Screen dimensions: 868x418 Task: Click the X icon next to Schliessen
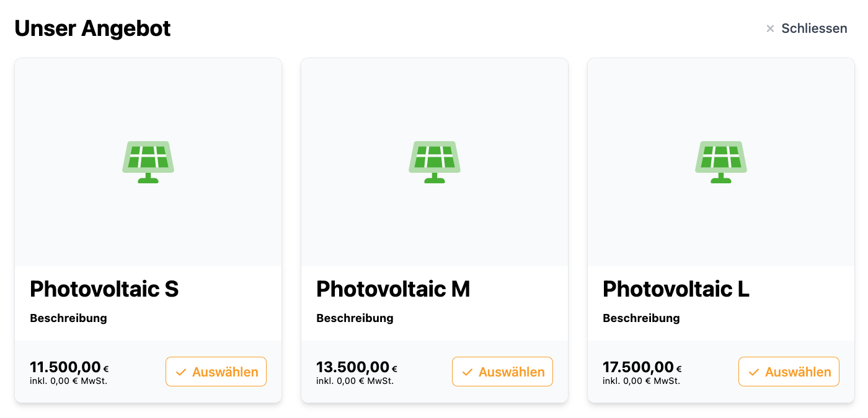(770, 28)
